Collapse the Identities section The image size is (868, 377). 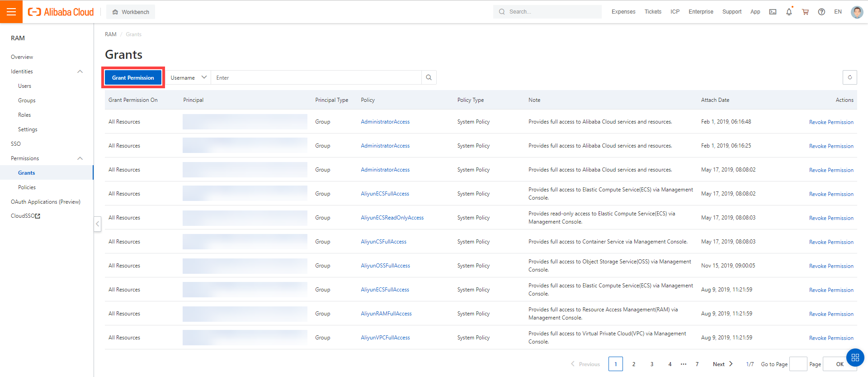tap(80, 72)
